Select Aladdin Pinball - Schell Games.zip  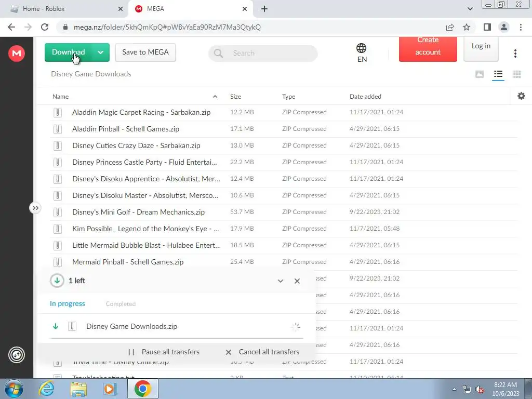click(x=284, y=129)
